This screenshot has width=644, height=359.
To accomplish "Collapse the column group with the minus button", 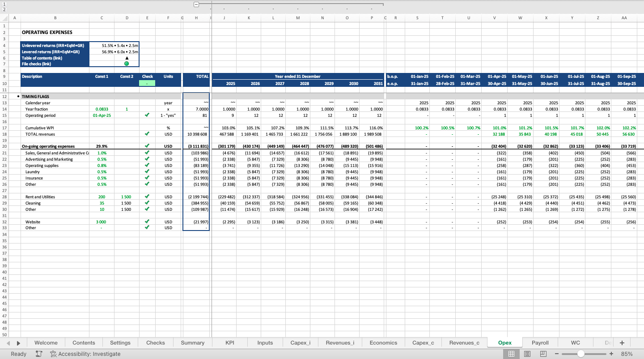I will pos(196,4).
